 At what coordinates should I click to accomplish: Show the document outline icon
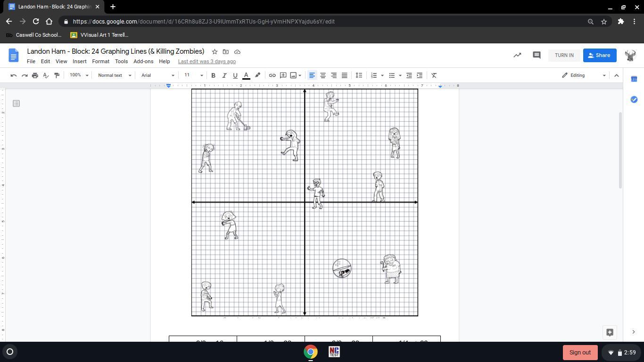click(16, 103)
